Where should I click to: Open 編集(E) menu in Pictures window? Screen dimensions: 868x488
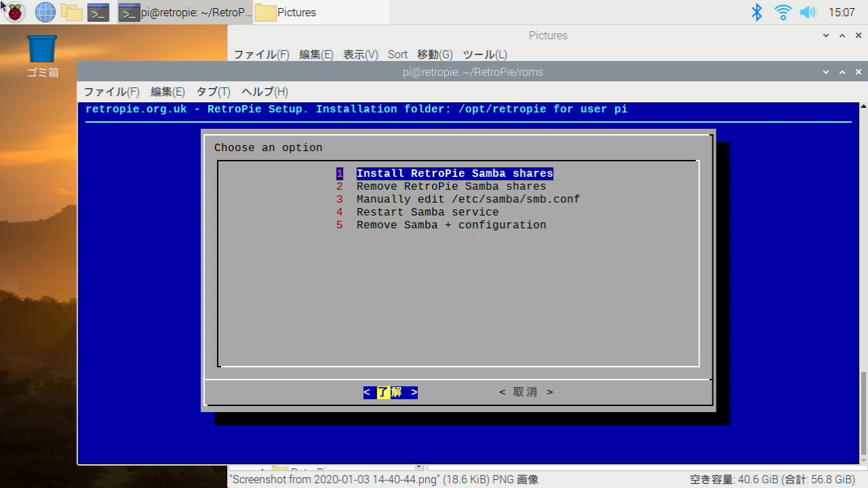point(316,54)
